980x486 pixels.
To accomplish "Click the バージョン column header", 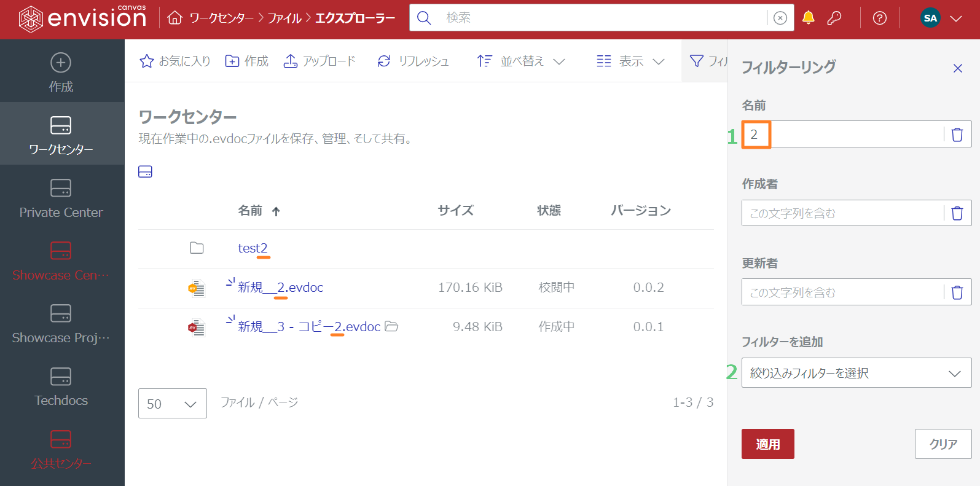I will 640,211.
